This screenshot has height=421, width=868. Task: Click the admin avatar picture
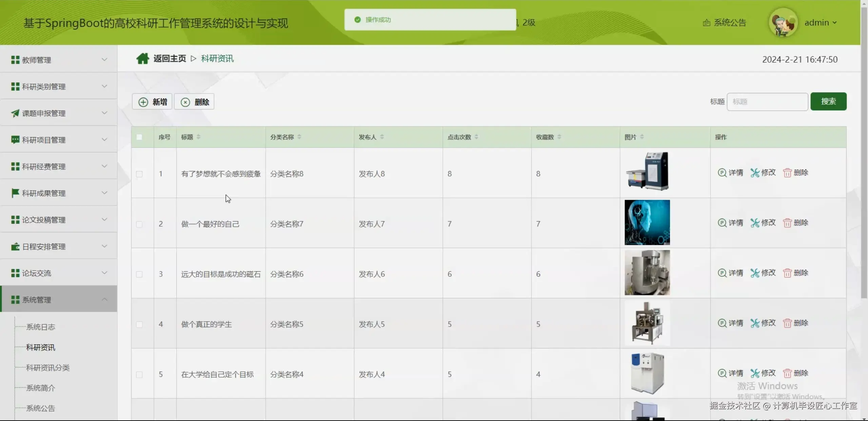pos(783,23)
